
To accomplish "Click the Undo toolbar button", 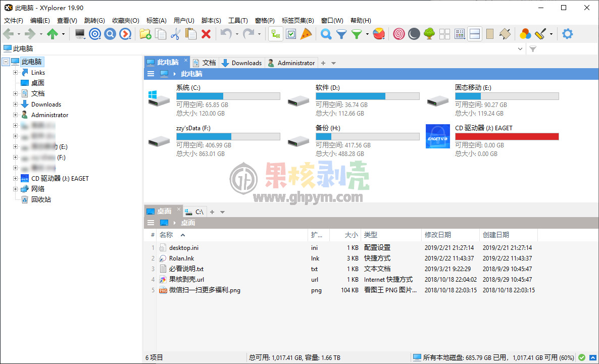I will pyautogui.click(x=226, y=34).
